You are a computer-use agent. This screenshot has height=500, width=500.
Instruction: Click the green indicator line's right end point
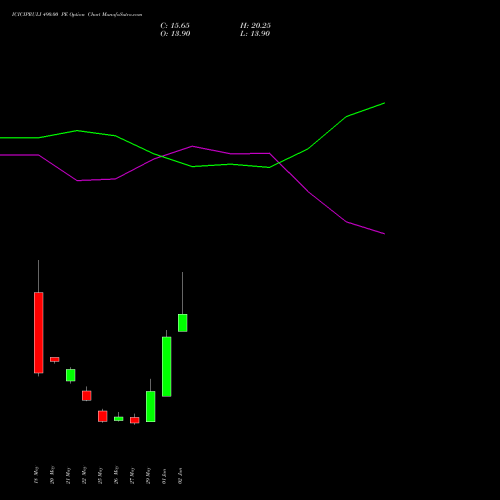click(x=385, y=103)
